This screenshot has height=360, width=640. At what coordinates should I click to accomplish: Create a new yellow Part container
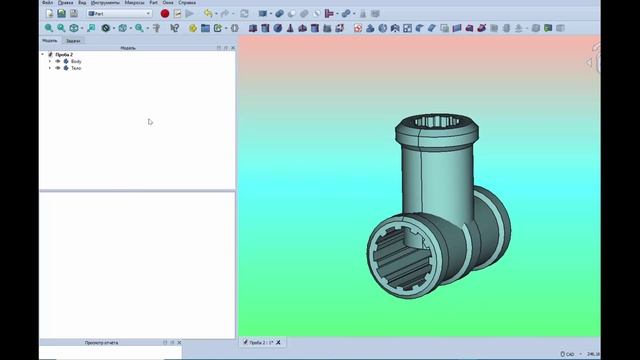193,28
